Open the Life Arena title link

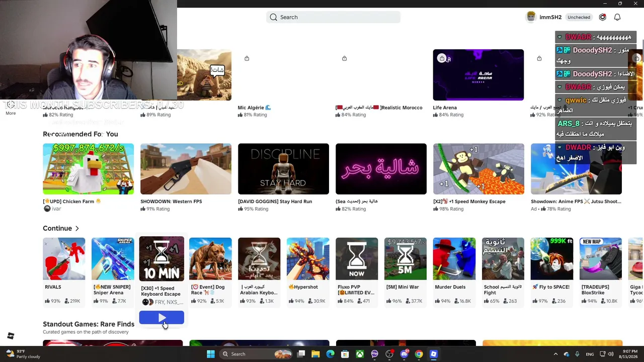coord(445,108)
